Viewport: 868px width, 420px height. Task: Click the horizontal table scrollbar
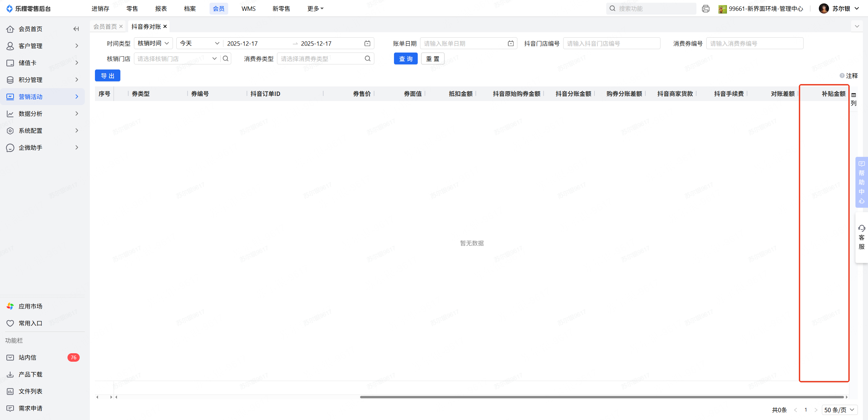click(601, 397)
